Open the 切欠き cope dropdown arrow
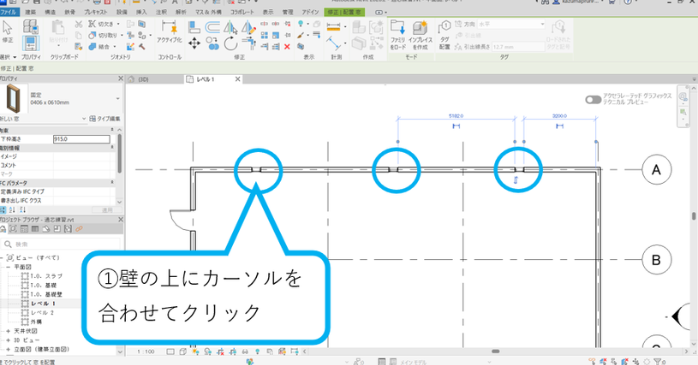Screen dimensions: 698x365 [118, 24]
